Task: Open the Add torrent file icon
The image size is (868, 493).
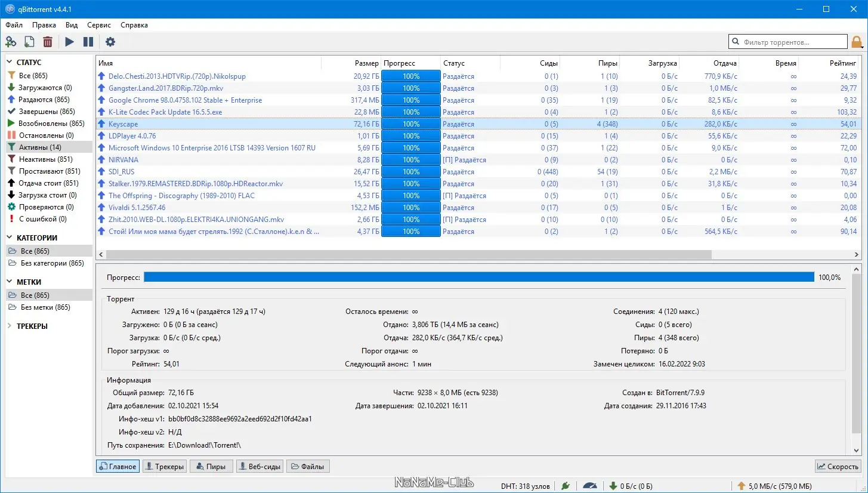Action: coord(29,42)
